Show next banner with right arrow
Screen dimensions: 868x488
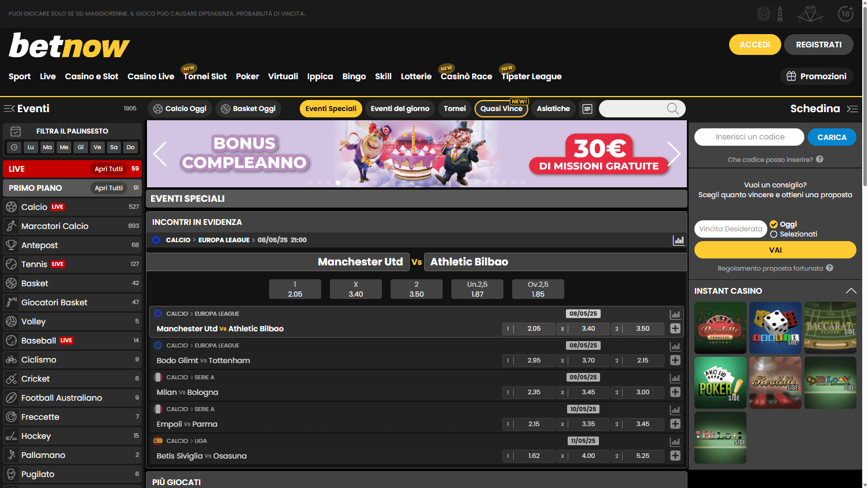(x=674, y=154)
